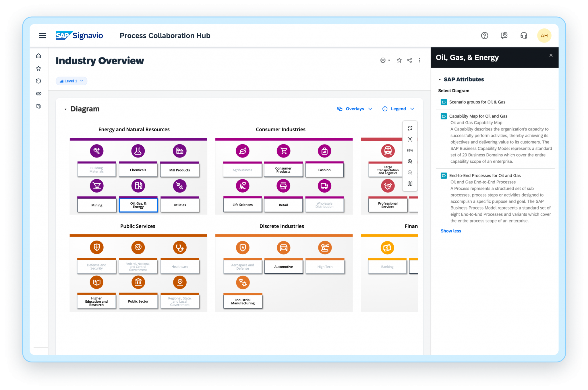This screenshot has height=390, width=588.
Task: Click the feedback smiley icon near the profile avatar
Action: [504, 35]
